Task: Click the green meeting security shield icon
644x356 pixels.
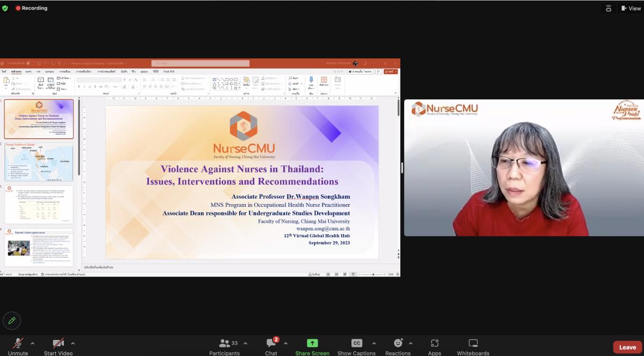Action: click(5, 8)
